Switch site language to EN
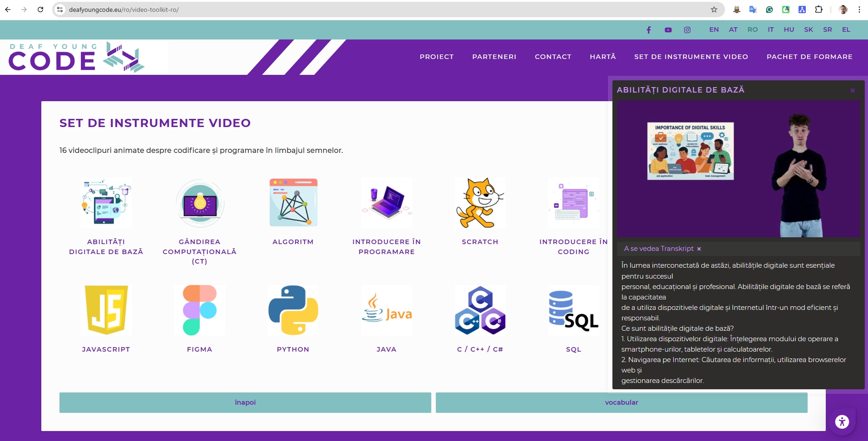This screenshot has width=868, height=441. pos(714,29)
